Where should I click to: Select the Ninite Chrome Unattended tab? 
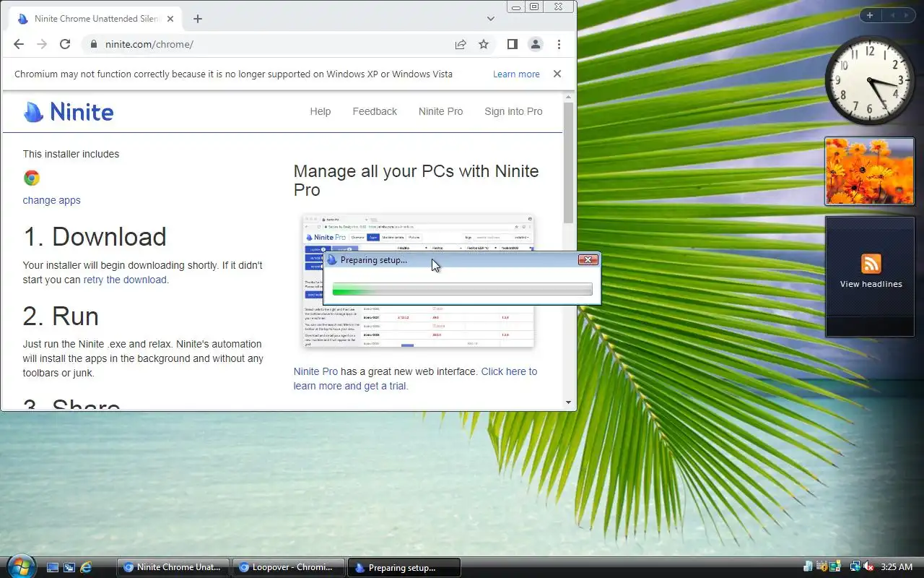(96, 19)
